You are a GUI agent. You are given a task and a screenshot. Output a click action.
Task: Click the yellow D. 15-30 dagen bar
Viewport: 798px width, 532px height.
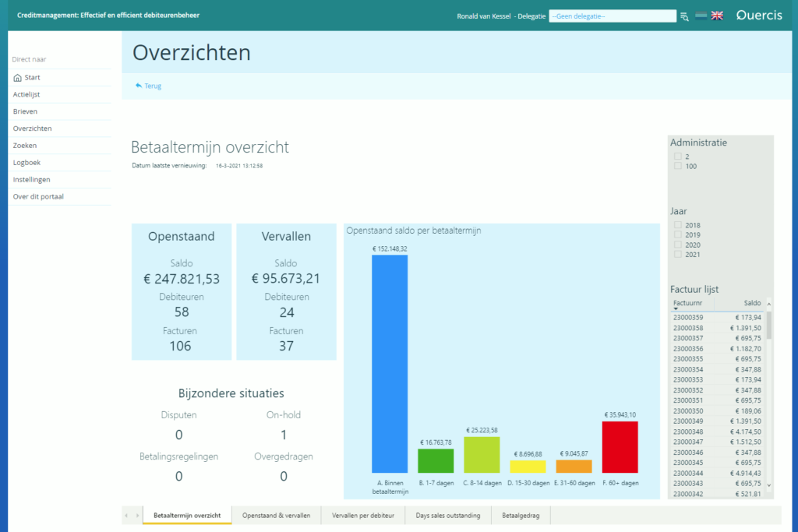[x=528, y=467]
